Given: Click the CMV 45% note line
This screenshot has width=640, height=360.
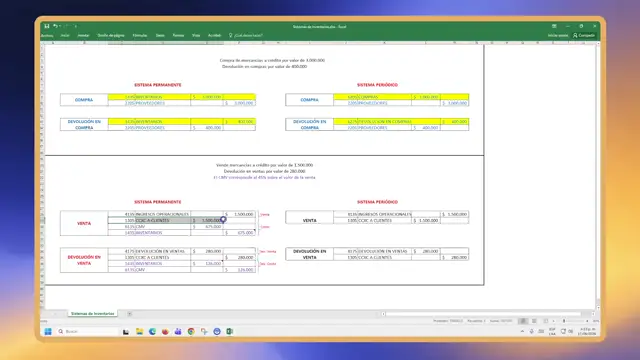Looking at the screenshot, I should pyautogui.click(x=264, y=178).
